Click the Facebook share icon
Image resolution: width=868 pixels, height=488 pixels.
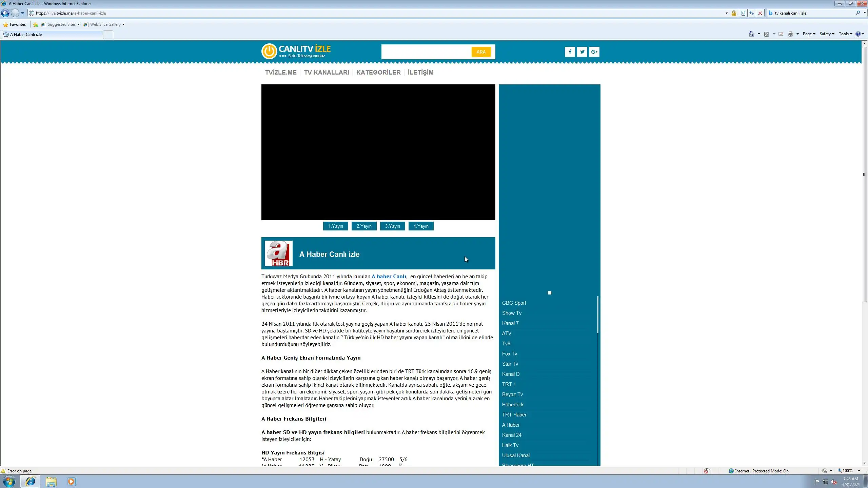point(570,52)
